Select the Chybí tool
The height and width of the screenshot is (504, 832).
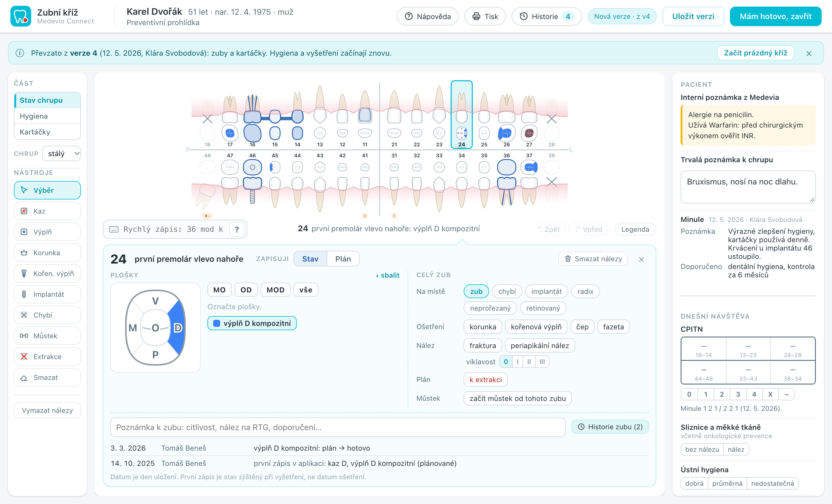click(x=47, y=315)
